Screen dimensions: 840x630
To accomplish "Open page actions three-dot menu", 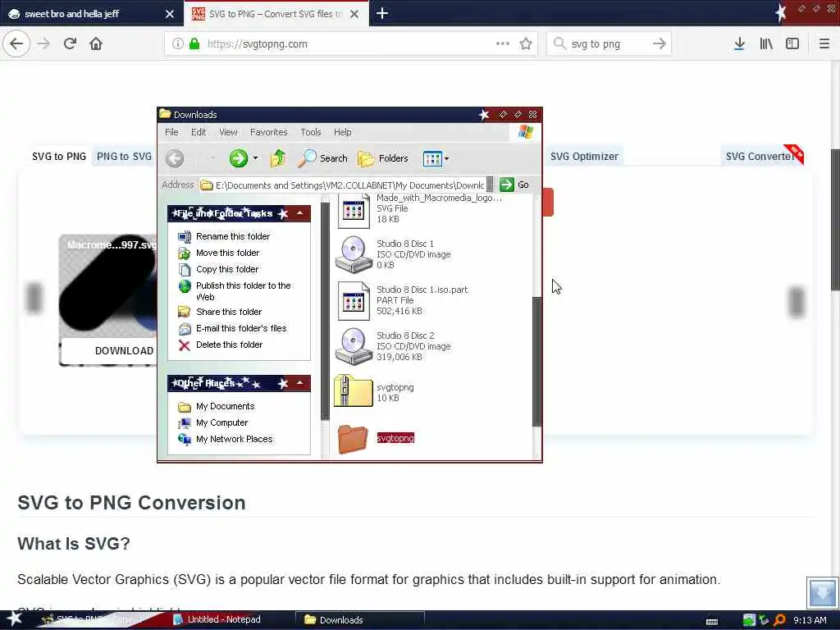I will click(503, 43).
